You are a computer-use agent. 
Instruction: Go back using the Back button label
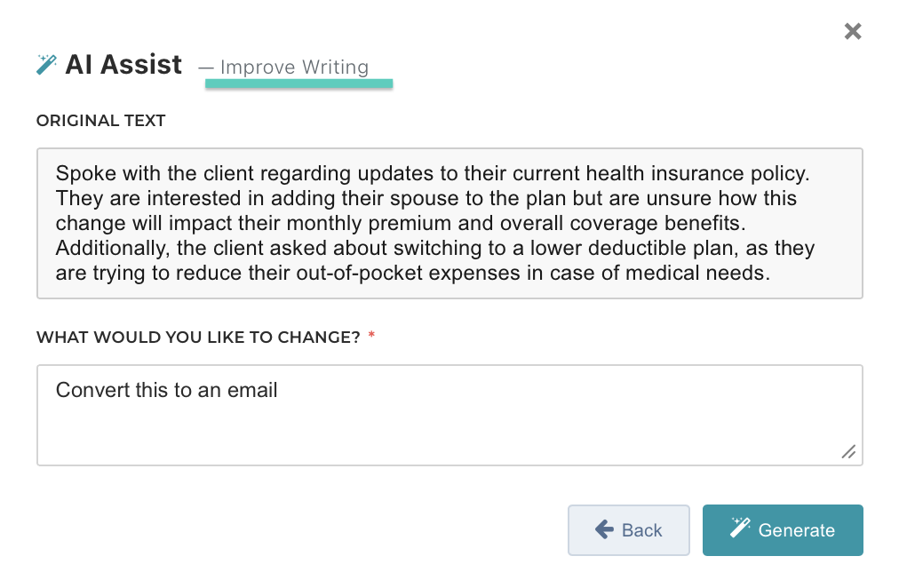tap(641, 530)
